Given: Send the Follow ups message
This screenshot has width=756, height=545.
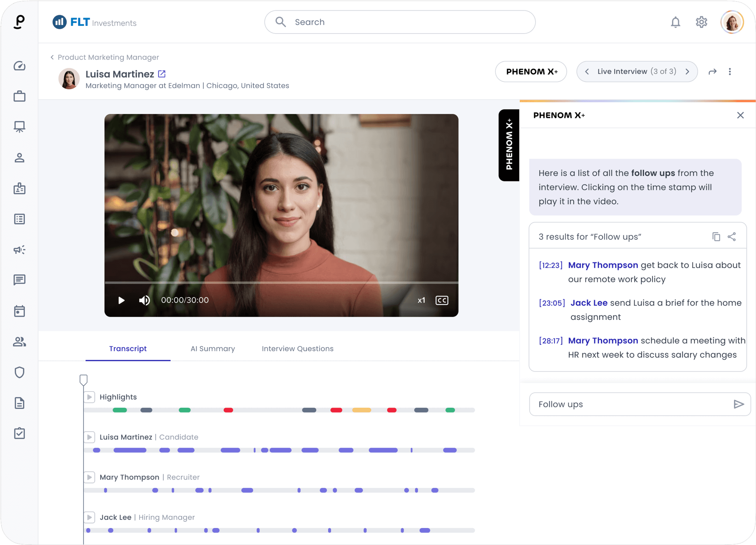Looking at the screenshot, I should pos(738,404).
